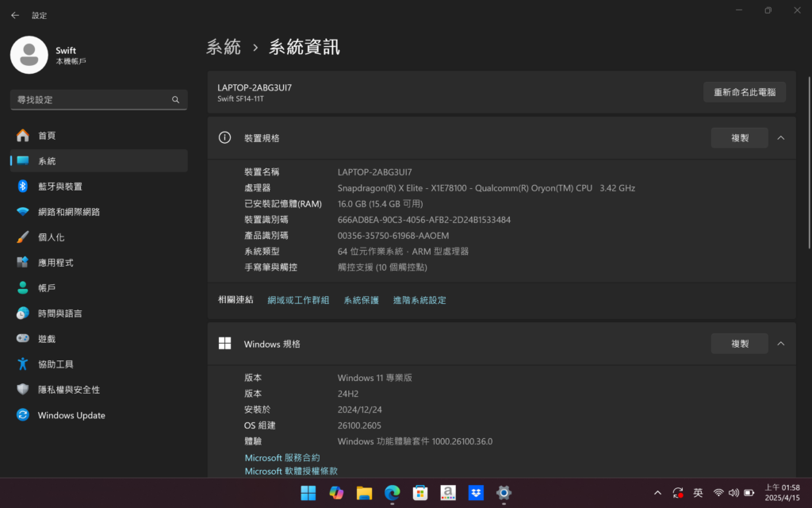Image resolution: width=812 pixels, height=508 pixels.
Task: Open 應用程式 settings
Action: tap(99, 262)
